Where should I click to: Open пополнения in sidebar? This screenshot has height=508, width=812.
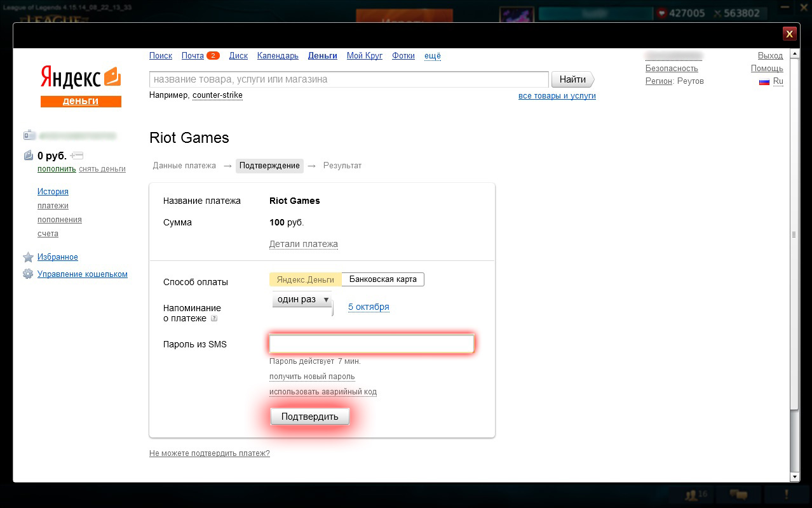(60, 220)
